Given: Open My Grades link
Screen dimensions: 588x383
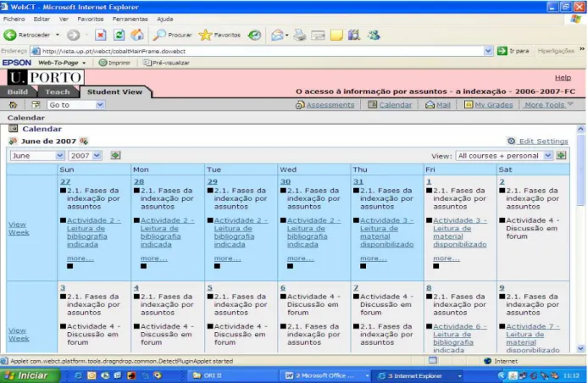Looking at the screenshot, I should pyautogui.click(x=493, y=105).
